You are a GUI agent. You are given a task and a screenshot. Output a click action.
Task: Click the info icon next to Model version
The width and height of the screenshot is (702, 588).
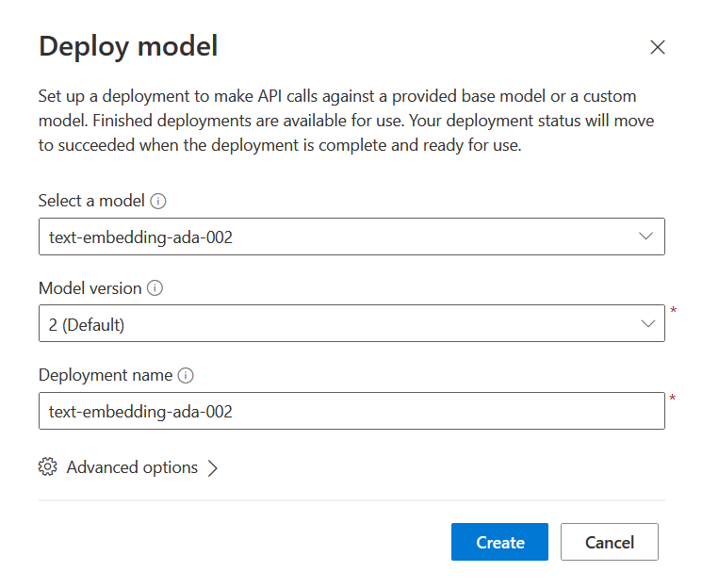coord(155,288)
